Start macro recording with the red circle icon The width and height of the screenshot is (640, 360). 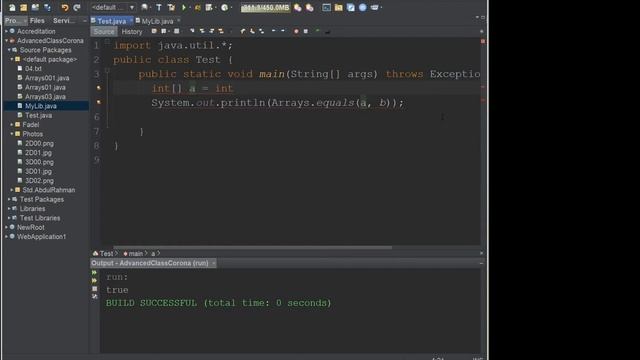296,31
